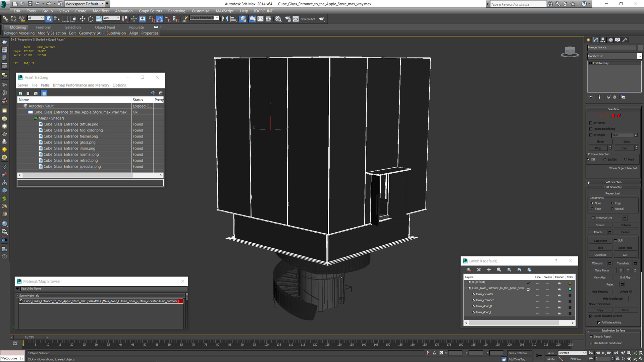Enable the By Angle checkbox
Image resolution: width=644 pixels, height=362 pixels.
[x=591, y=135]
